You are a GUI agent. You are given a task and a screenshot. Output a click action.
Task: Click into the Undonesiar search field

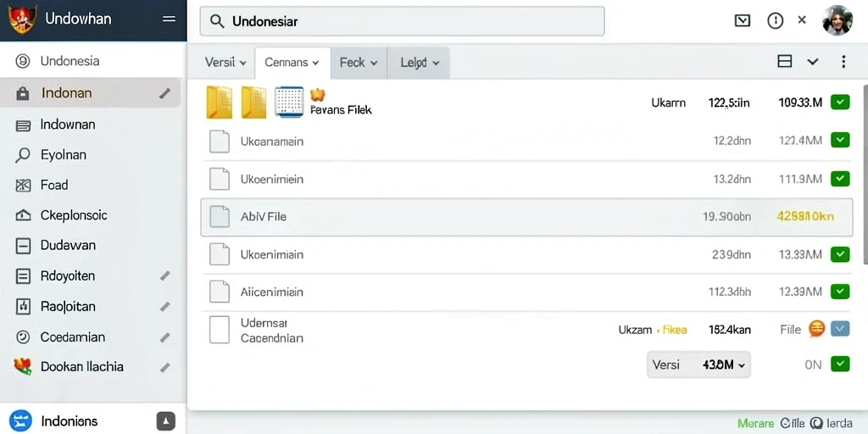point(402,21)
